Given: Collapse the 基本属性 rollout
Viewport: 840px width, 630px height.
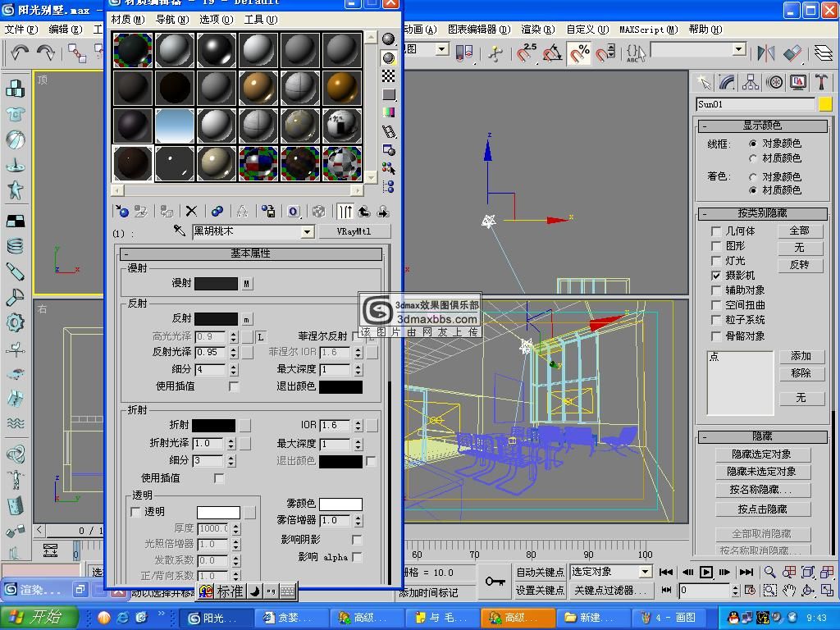Looking at the screenshot, I should (250, 253).
